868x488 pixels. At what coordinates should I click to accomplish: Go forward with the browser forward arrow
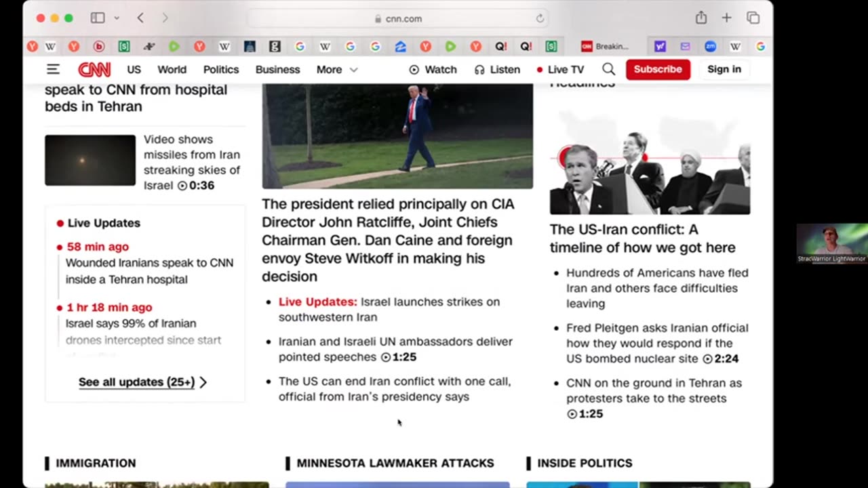[x=165, y=18]
